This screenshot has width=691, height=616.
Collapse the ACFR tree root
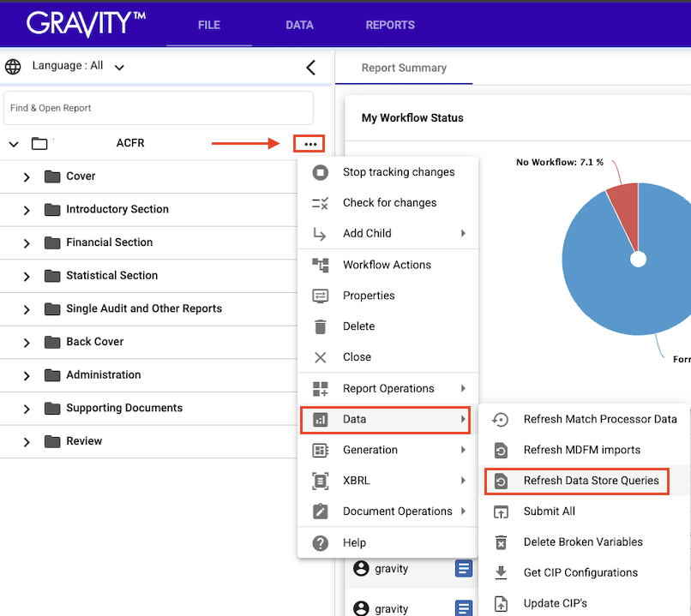pyautogui.click(x=14, y=144)
